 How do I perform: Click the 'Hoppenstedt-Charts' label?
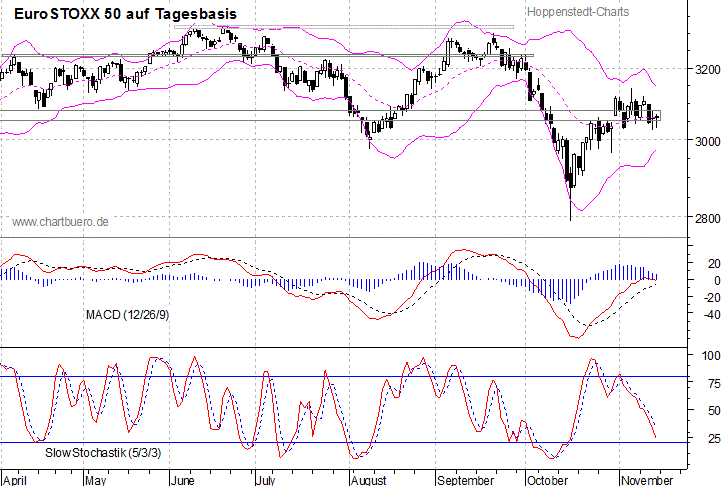pyautogui.click(x=578, y=12)
